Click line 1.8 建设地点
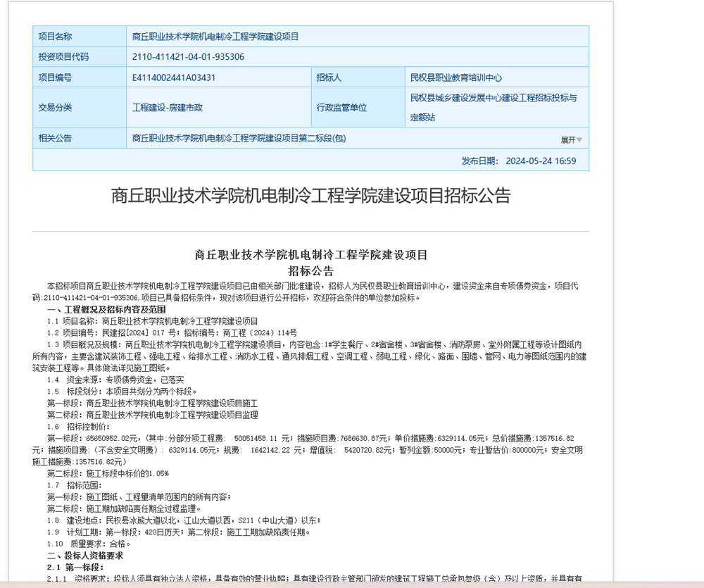704x588 pixels. [184, 520]
